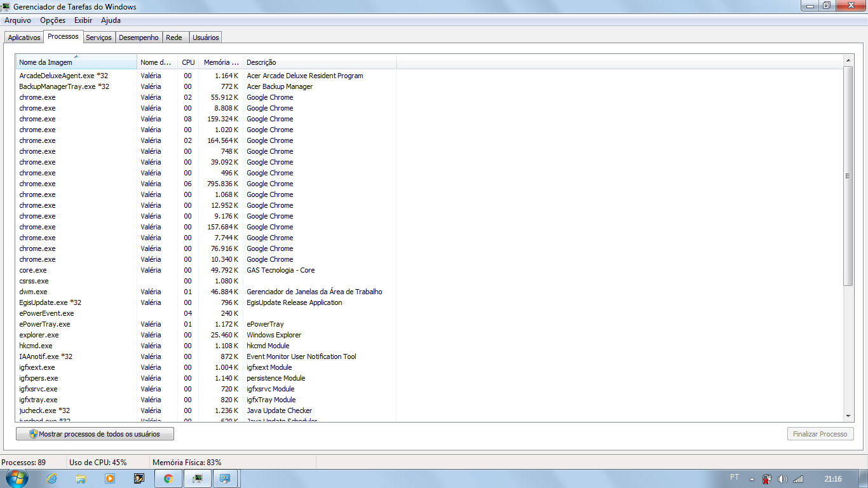The width and height of the screenshot is (868, 488).
Task: Click the blue window icon after Task Manager on taskbar
Action: 226,478
